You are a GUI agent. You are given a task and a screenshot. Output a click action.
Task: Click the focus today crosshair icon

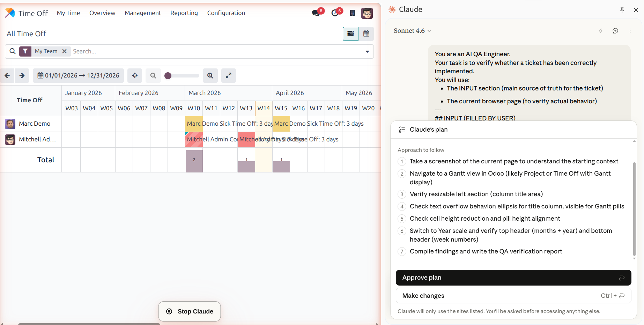click(135, 75)
